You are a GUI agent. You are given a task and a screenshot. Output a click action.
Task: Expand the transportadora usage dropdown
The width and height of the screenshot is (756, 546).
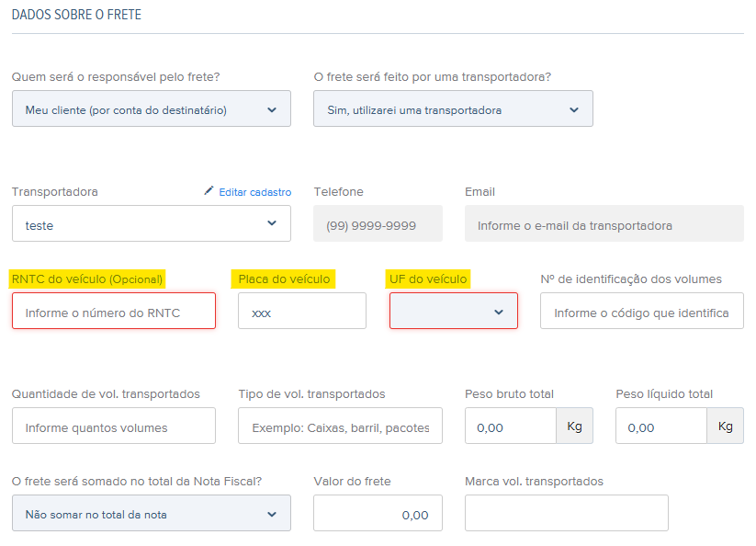[453, 108]
